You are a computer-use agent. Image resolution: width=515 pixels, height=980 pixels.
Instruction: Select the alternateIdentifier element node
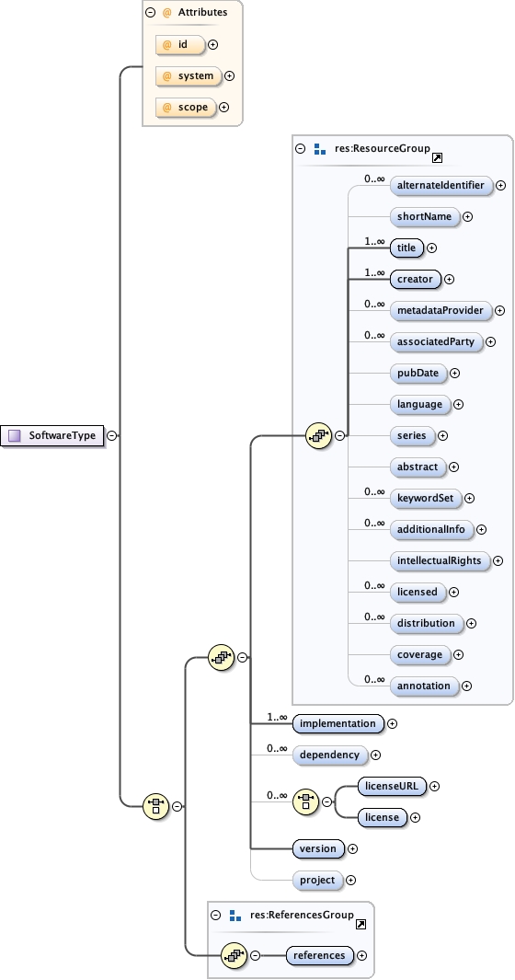(441, 185)
